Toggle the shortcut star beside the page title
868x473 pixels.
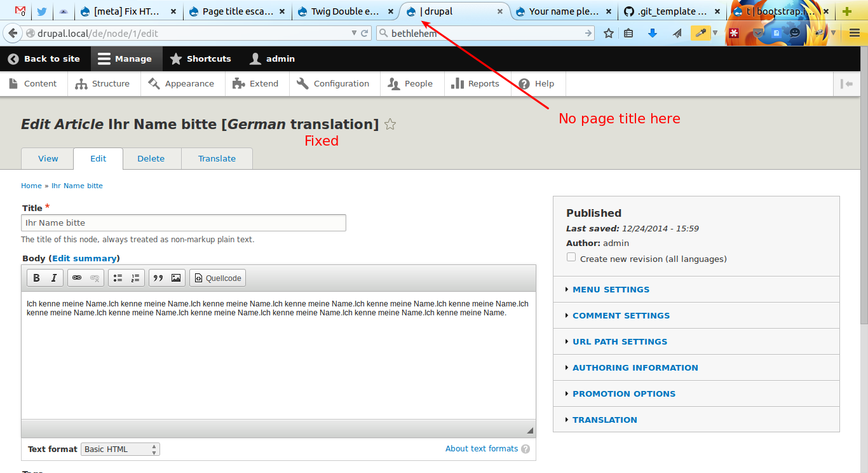pos(390,125)
